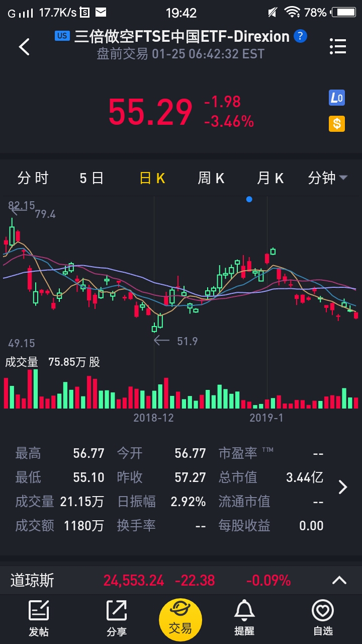Open 交易 trade button
The image size is (362, 644).
tap(180, 620)
